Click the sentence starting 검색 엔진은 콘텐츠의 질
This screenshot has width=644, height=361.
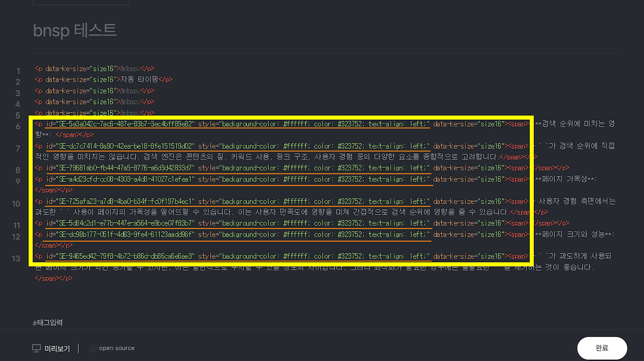320,157
